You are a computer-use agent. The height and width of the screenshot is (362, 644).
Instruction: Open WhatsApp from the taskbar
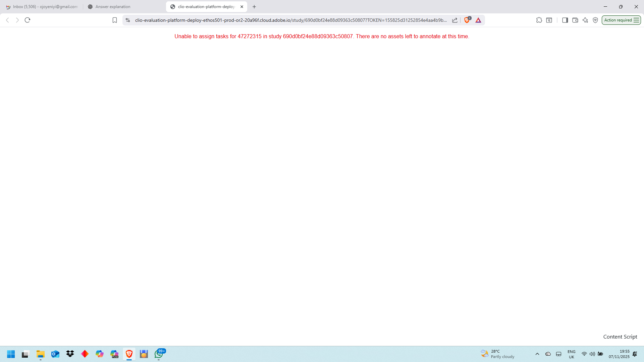click(x=159, y=354)
